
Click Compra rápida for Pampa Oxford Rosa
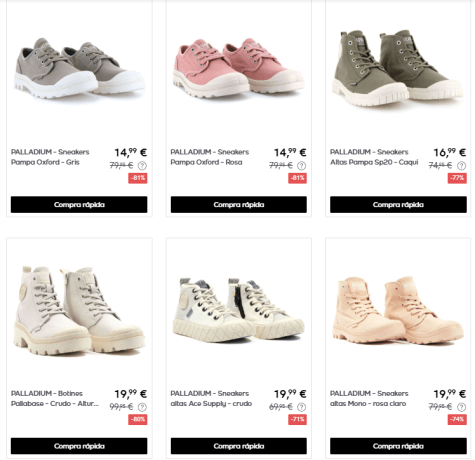tap(239, 205)
